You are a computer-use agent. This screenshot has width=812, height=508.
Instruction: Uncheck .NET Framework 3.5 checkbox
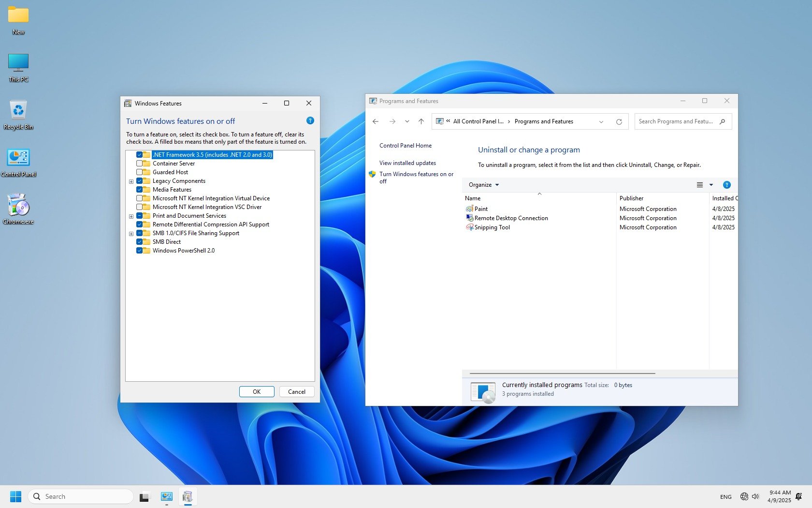140,155
